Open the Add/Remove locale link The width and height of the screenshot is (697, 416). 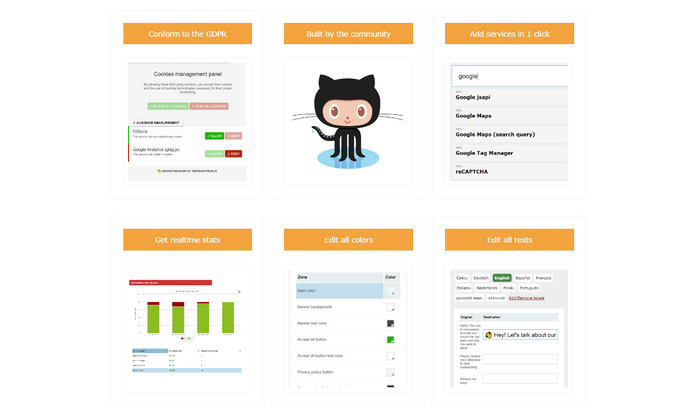coord(526,298)
